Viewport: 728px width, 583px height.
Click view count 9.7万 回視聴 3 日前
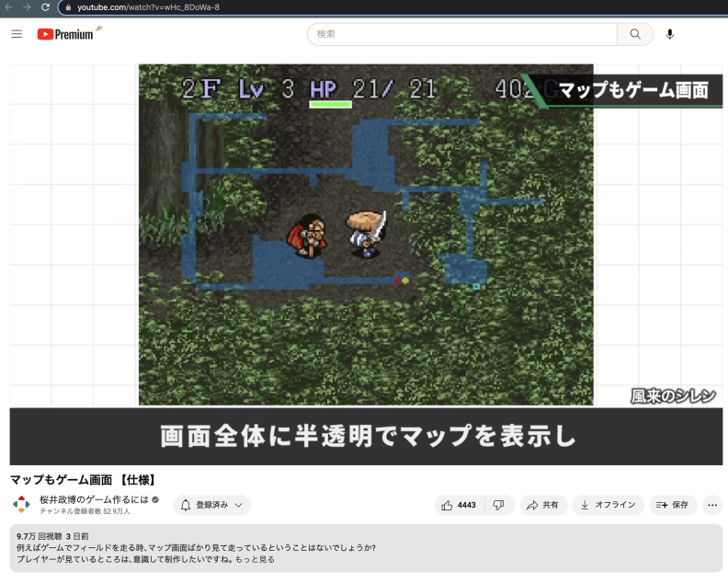pyautogui.click(x=52, y=536)
